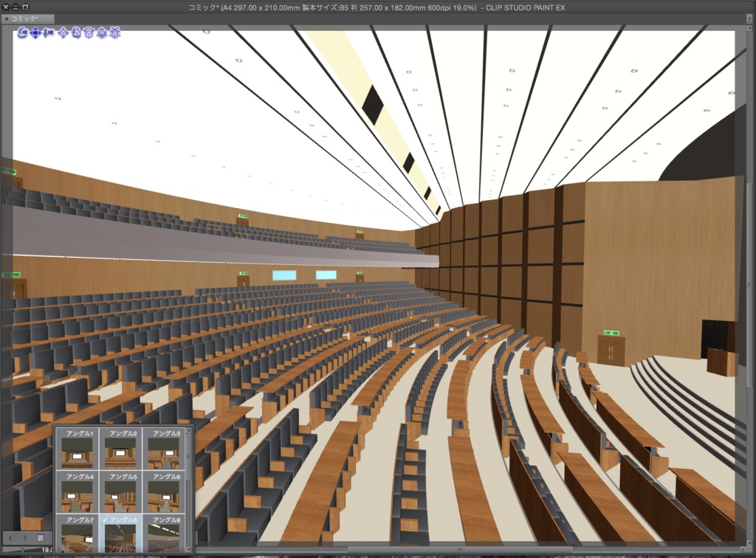756x558 pixels.
Task: Click the next arrow on the object launcher
Action: click(x=25, y=538)
